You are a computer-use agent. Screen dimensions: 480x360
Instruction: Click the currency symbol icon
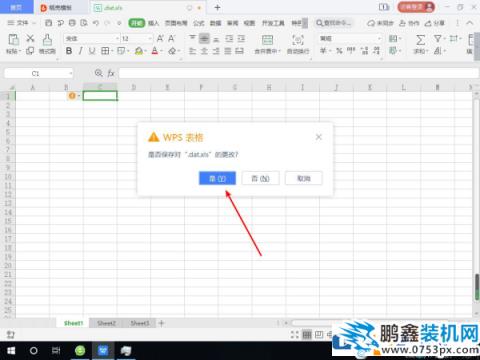323,51
